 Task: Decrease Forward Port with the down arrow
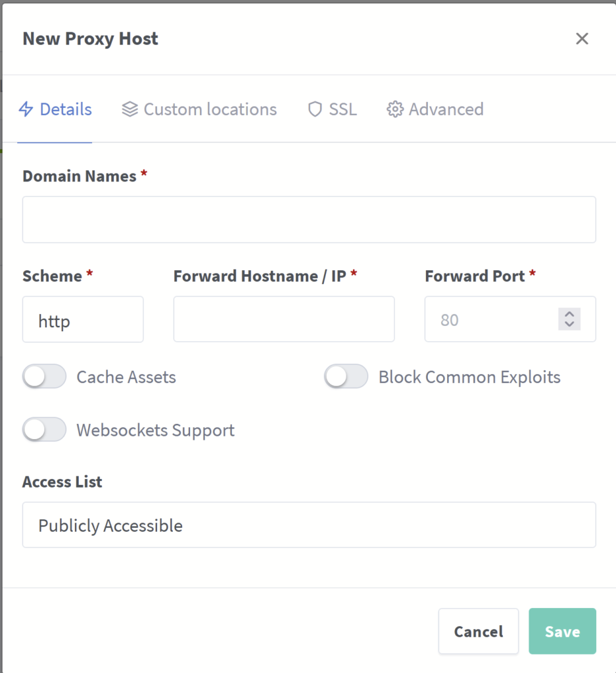(569, 324)
